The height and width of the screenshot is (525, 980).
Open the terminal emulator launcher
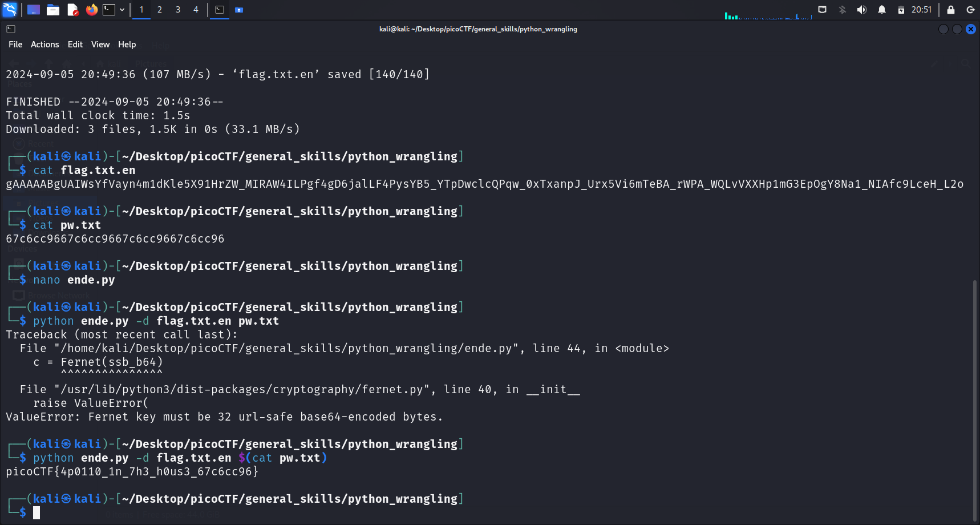tap(109, 10)
